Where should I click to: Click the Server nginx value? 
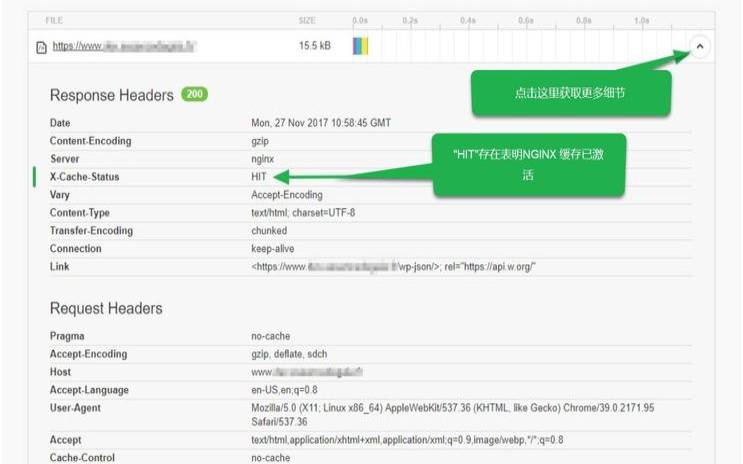(262, 159)
